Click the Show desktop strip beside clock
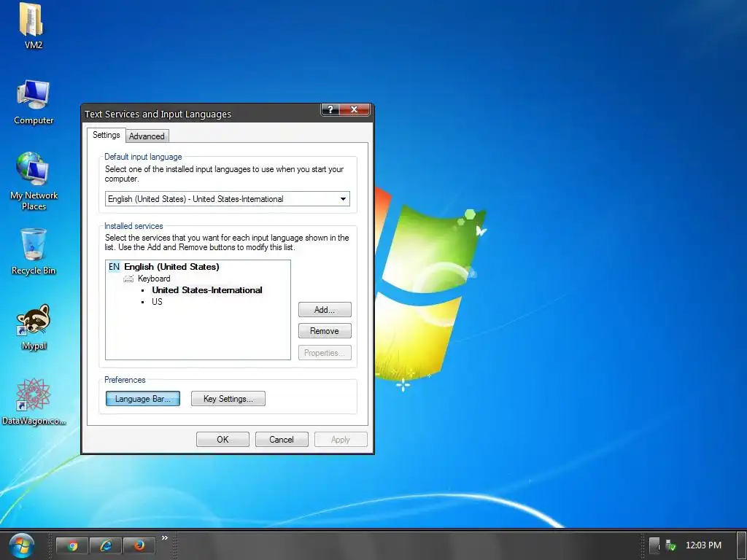747x560 pixels. (740, 545)
